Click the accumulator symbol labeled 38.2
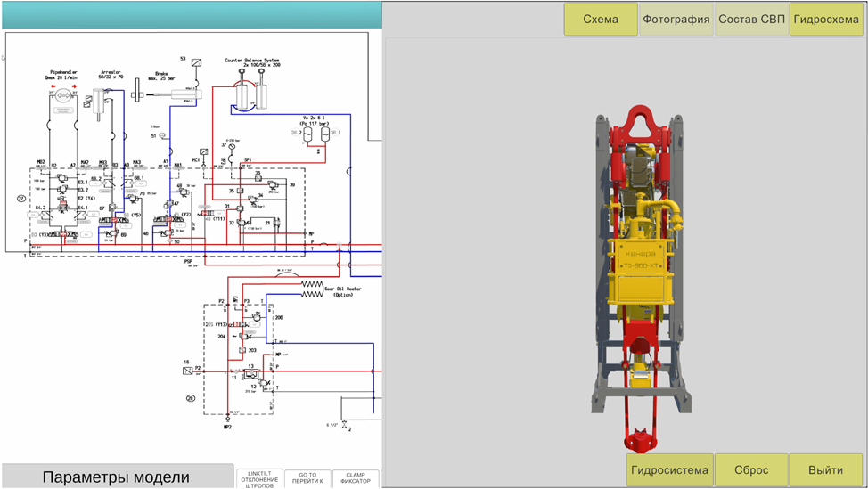This screenshot has height=489, width=868. [x=308, y=133]
